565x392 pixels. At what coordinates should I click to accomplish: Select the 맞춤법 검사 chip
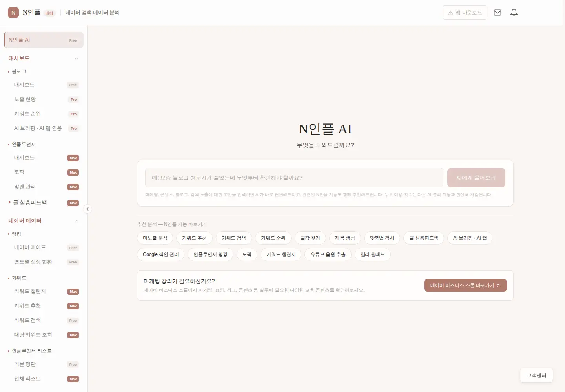coord(382,238)
